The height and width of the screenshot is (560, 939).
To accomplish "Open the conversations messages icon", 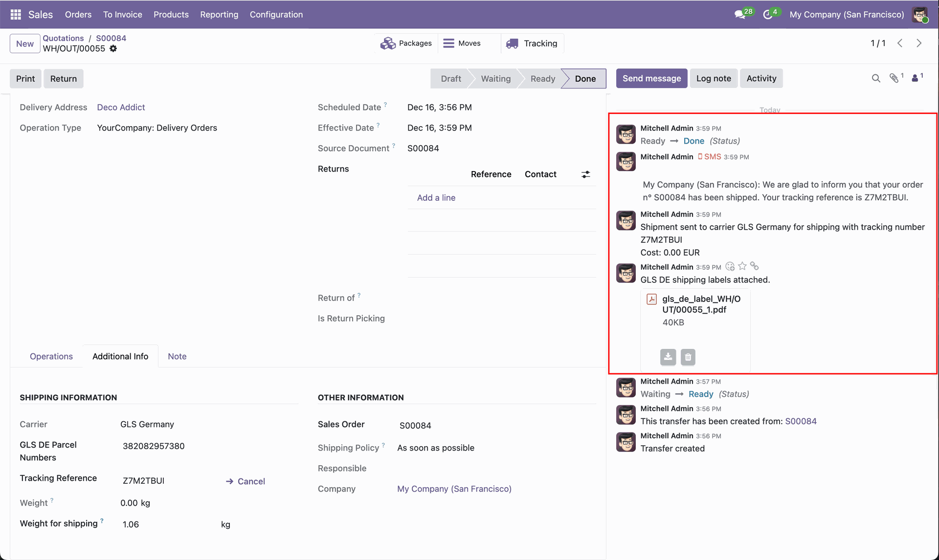I will (x=740, y=15).
